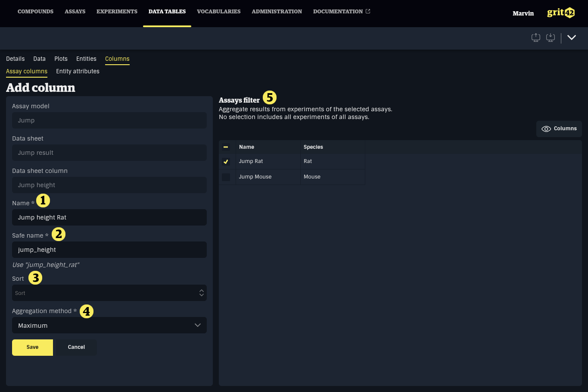Save the new column
Viewport: 588px width, 392px height.
(x=32, y=347)
